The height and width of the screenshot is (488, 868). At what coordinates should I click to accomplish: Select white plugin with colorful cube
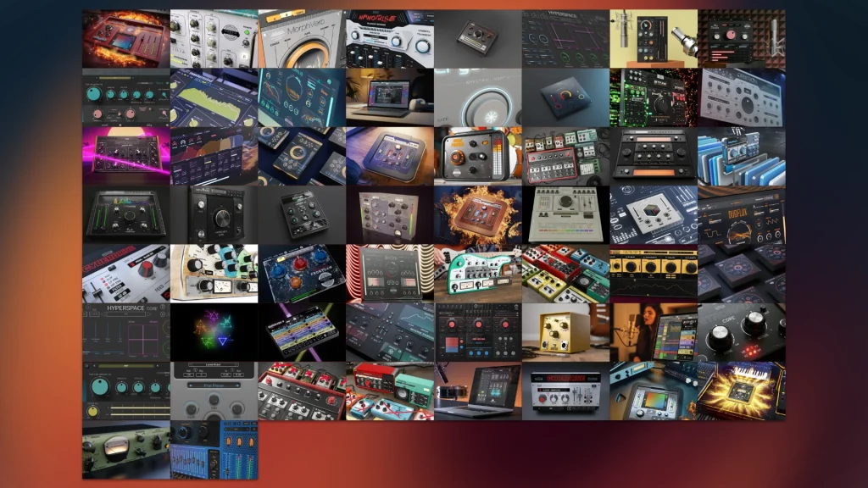[x=654, y=214]
